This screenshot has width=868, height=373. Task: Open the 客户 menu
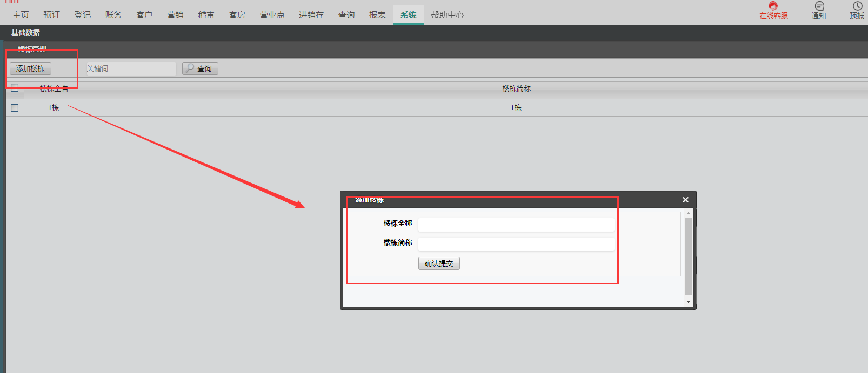[x=144, y=15]
